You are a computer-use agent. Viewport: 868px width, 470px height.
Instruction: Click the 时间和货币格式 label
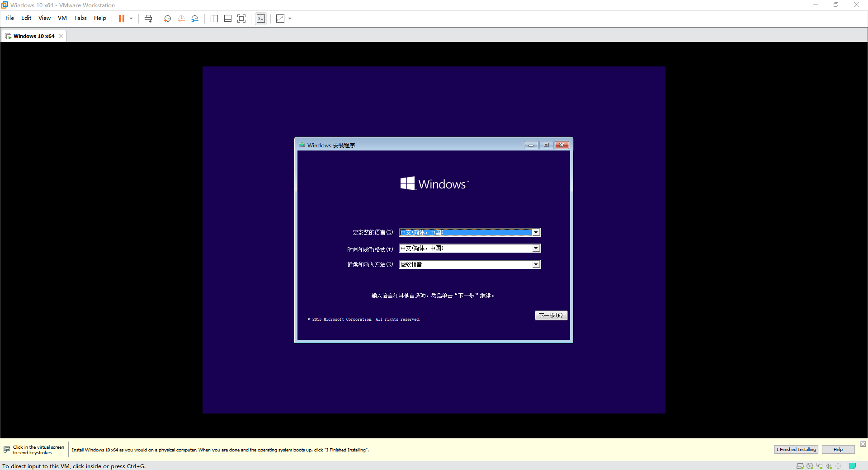coord(371,249)
